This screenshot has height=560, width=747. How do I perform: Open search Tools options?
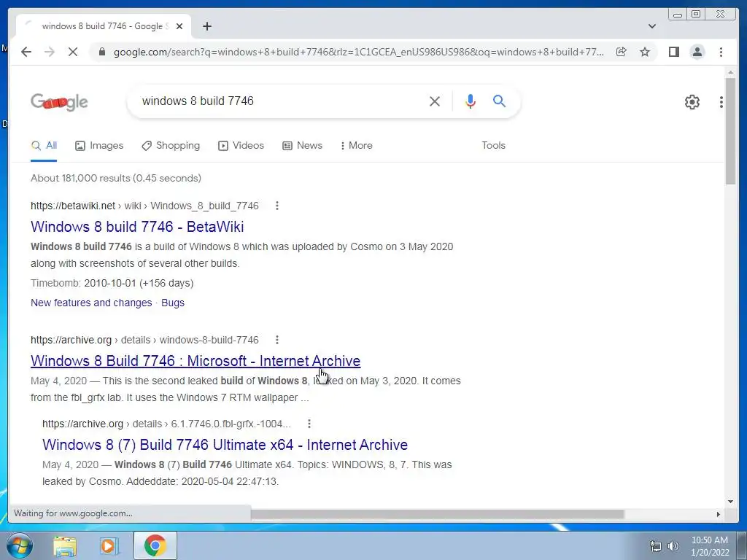493,146
